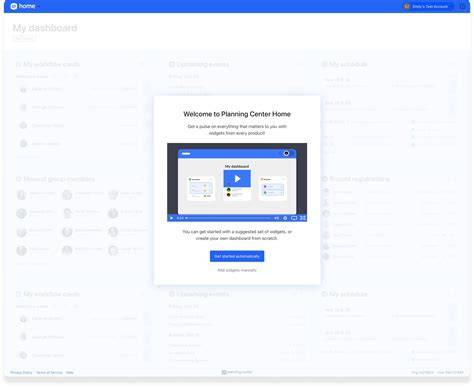Seek along the video progress bar
The width and height of the screenshot is (474, 387).
click(228, 218)
